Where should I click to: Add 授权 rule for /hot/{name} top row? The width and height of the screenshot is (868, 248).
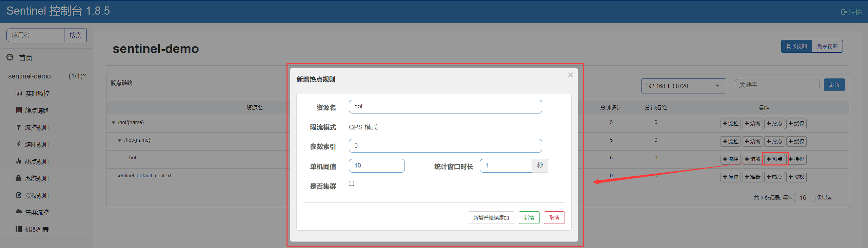(796, 124)
